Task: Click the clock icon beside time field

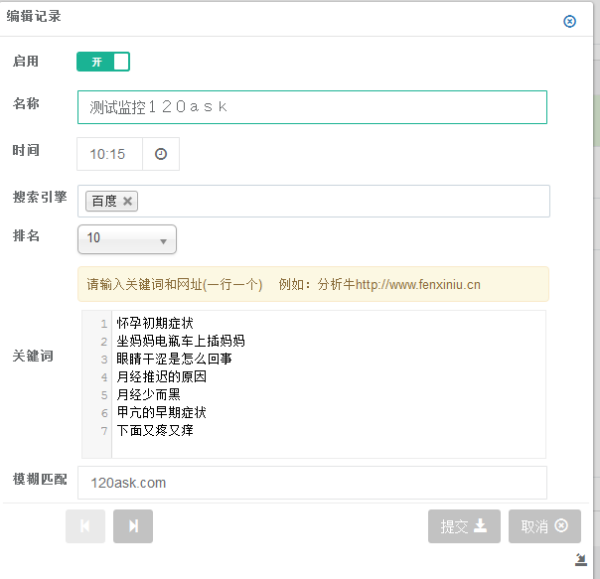Action: click(x=161, y=154)
